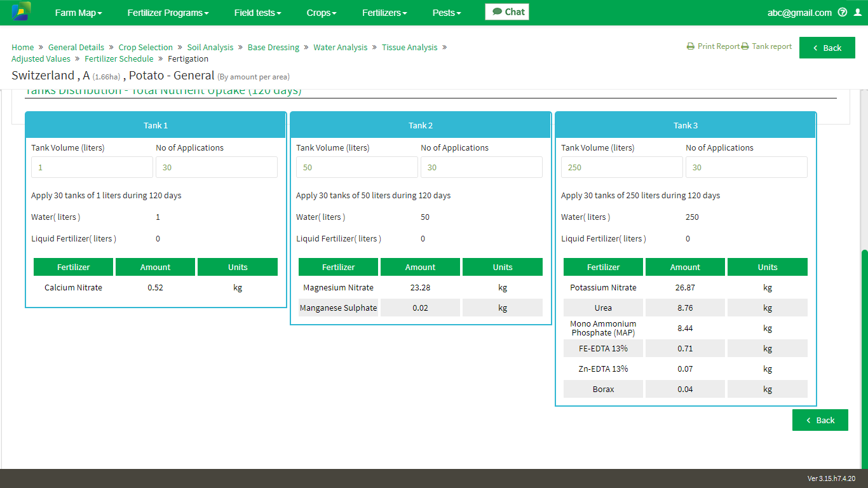The image size is (868, 488).
Task: Expand the Fertilizer Programs dropdown
Action: click(168, 13)
